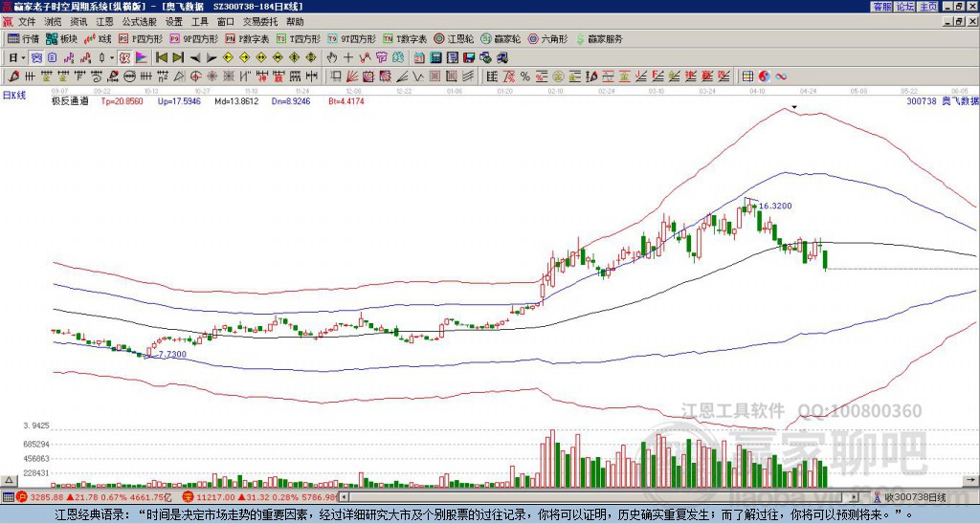The height and width of the screenshot is (524, 980).
Task: Open the 帮助 menu
Action: pos(295,22)
